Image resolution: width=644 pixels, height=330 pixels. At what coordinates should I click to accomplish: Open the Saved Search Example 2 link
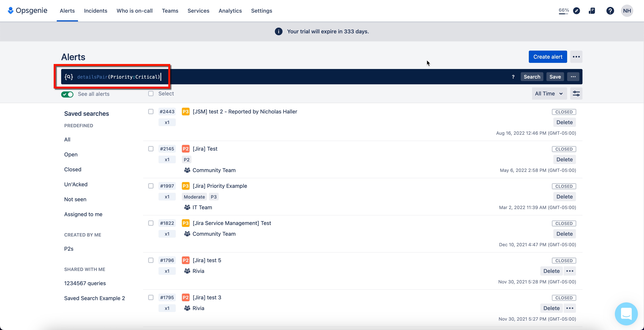94,298
